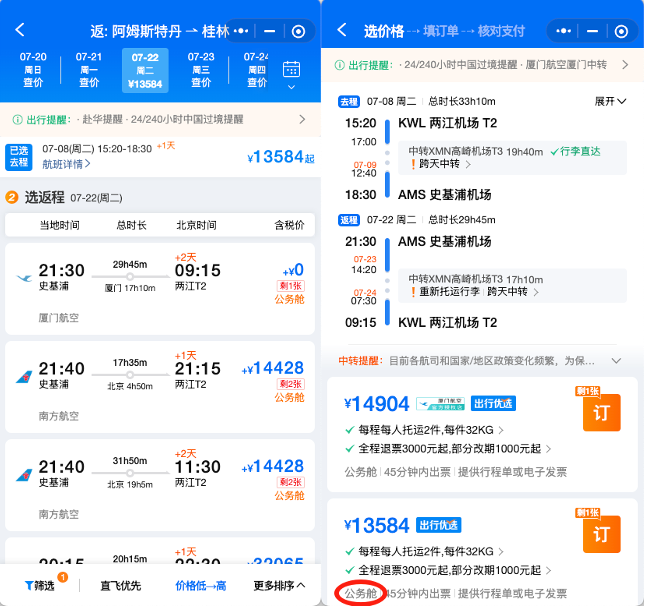
Task: Sort by 直飞优先
Action: [121, 585]
